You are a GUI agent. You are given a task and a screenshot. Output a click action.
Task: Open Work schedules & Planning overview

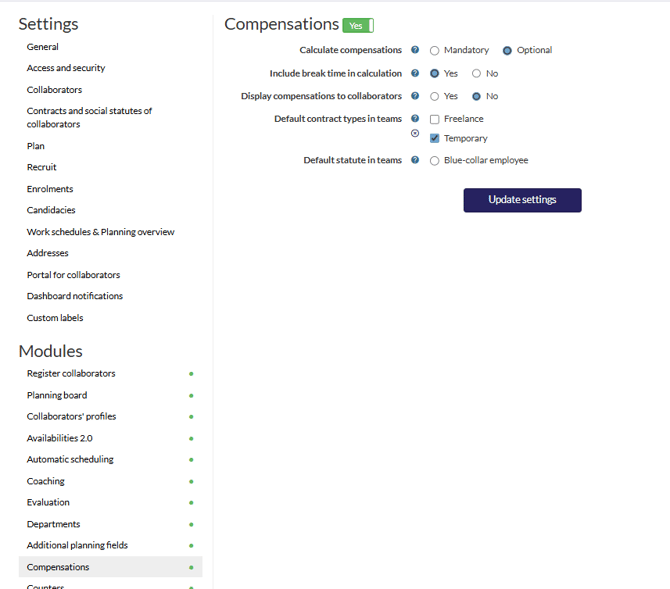[100, 232]
